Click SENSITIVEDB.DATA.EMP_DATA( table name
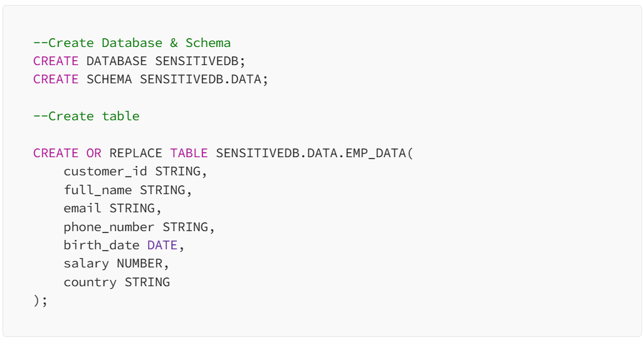This screenshot has width=644, height=342. pyautogui.click(x=314, y=153)
